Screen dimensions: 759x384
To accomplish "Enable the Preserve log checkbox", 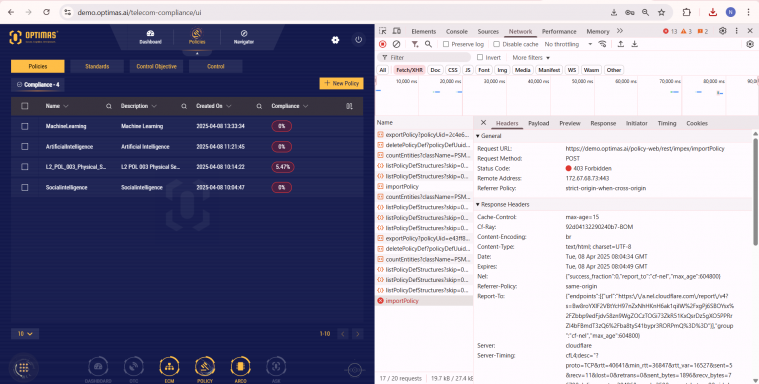I will pyautogui.click(x=446, y=44).
